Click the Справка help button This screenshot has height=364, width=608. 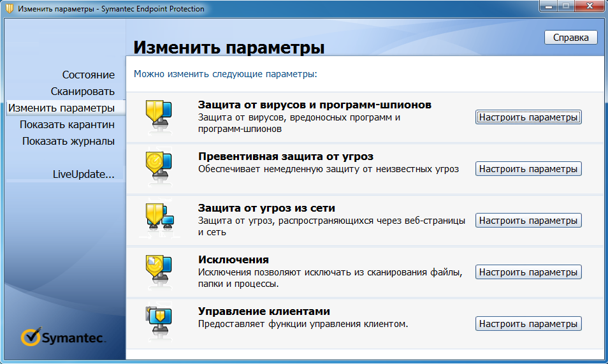tap(571, 38)
